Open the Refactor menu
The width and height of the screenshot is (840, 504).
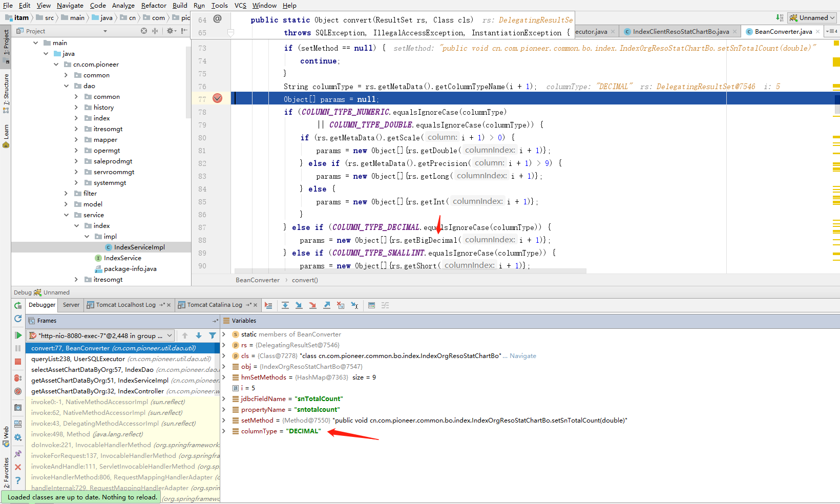154,6
